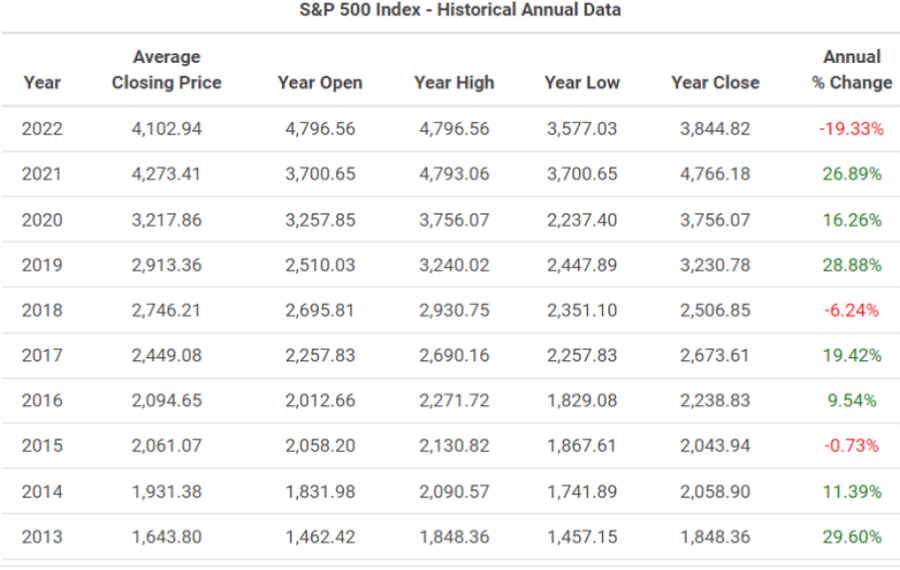The image size is (900, 570).
Task: Select the 2020 year close value 3,756.07
Action: tap(715, 220)
